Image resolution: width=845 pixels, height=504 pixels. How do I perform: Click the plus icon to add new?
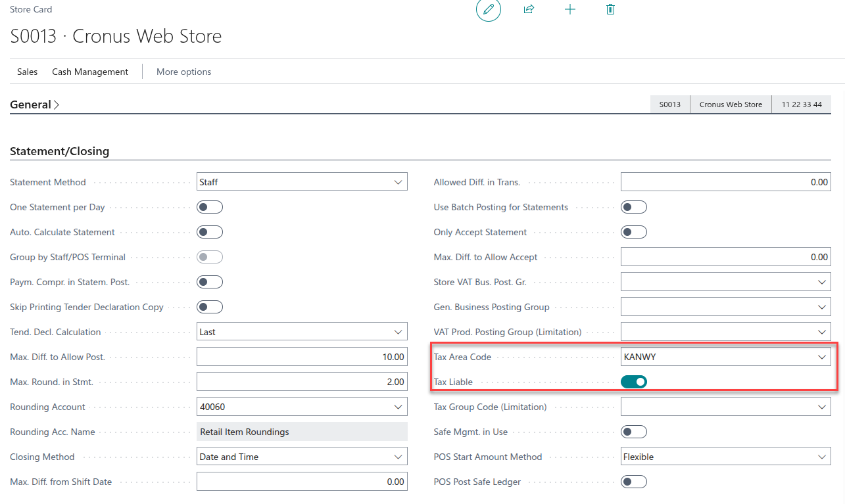[x=570, y=10]
